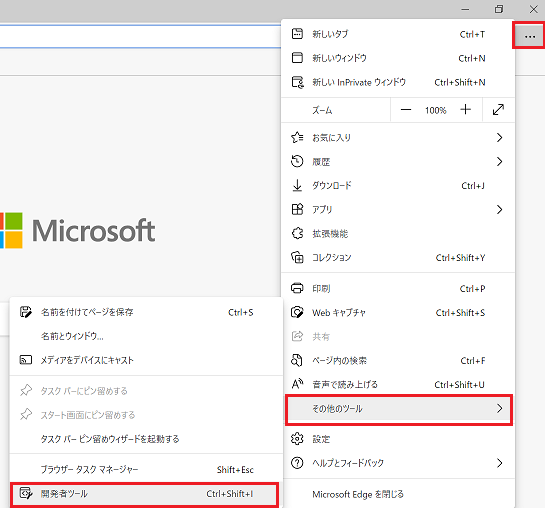The width and height of the screenshot is (545, 508).
Task: Click the Web capture icon
Action: pos(297,312)
